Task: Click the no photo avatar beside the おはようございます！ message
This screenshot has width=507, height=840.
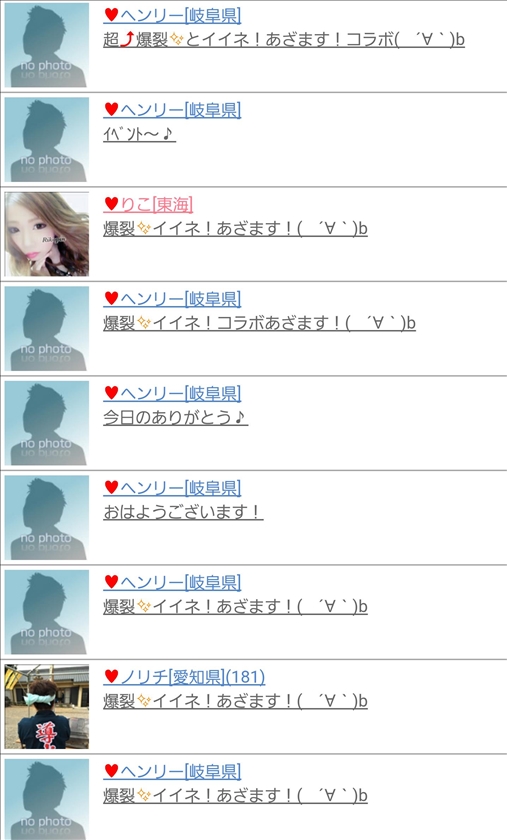Action: 47,518
